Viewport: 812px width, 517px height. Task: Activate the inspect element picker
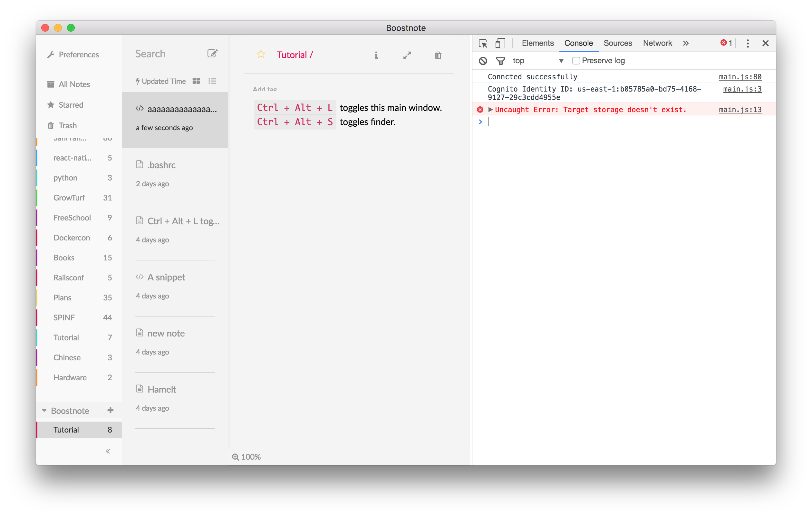(483, 43)
